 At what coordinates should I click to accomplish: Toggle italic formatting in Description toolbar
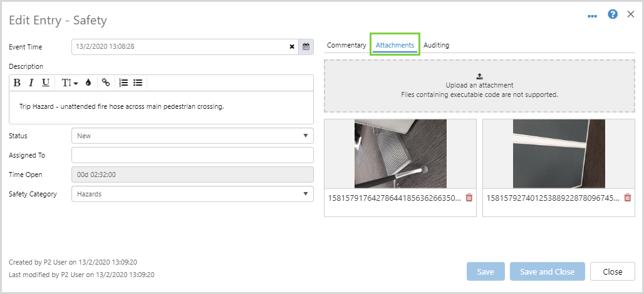click(31, 83)
